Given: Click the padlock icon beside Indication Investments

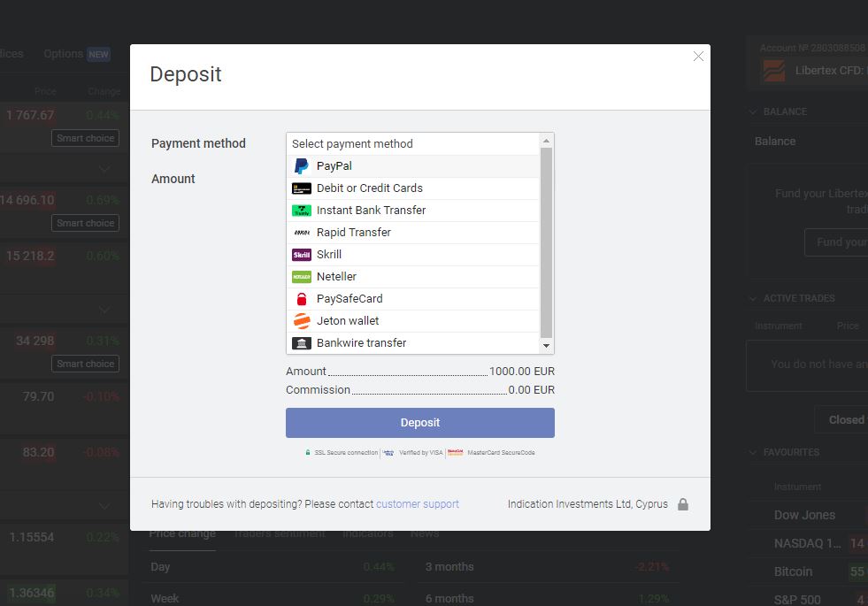Looking at the screenshot, I should 683,504.
